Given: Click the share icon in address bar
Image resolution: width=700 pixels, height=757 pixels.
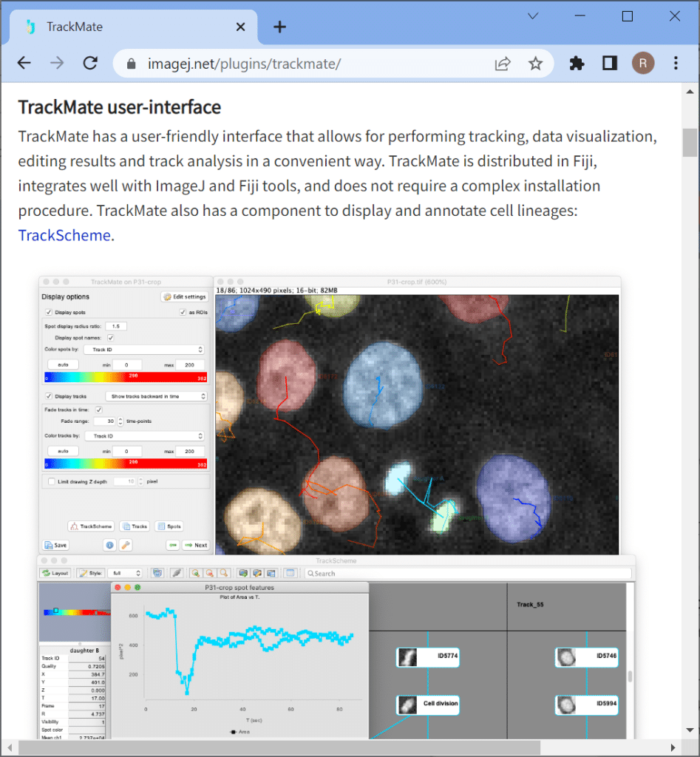Looking at the screenshot, I should click(x=503, y=64).
